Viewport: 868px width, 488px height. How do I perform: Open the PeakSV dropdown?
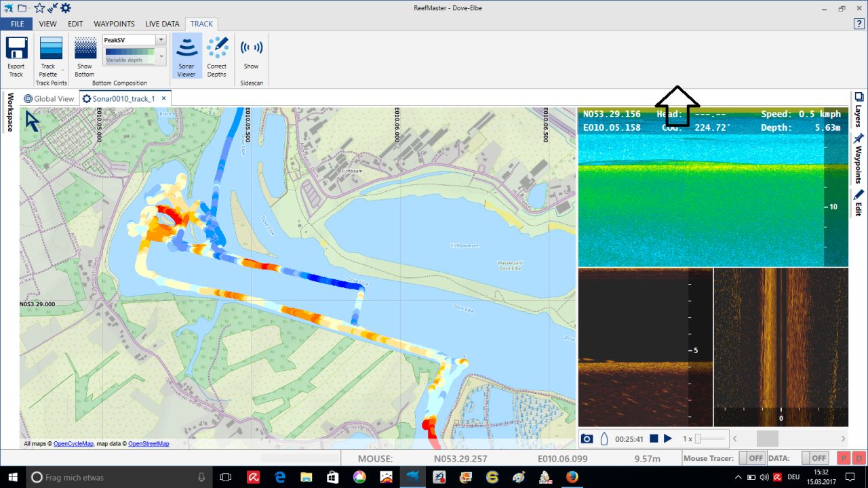click(161, 40)
